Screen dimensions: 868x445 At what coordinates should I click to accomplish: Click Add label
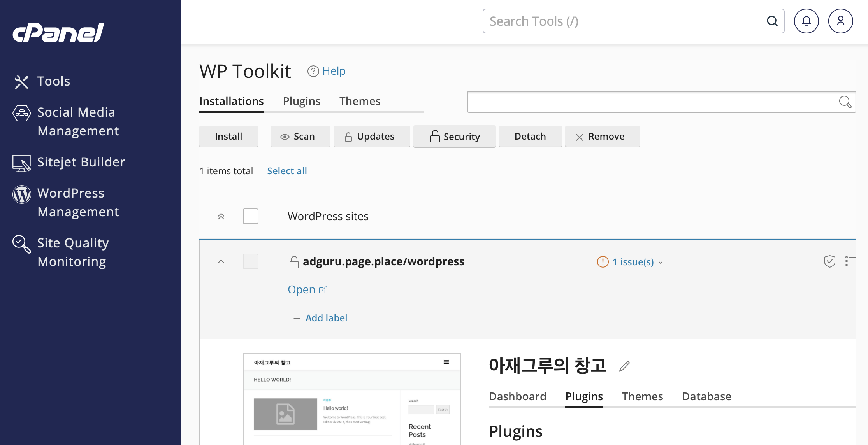pyautogui.click(x=326, y=318)
